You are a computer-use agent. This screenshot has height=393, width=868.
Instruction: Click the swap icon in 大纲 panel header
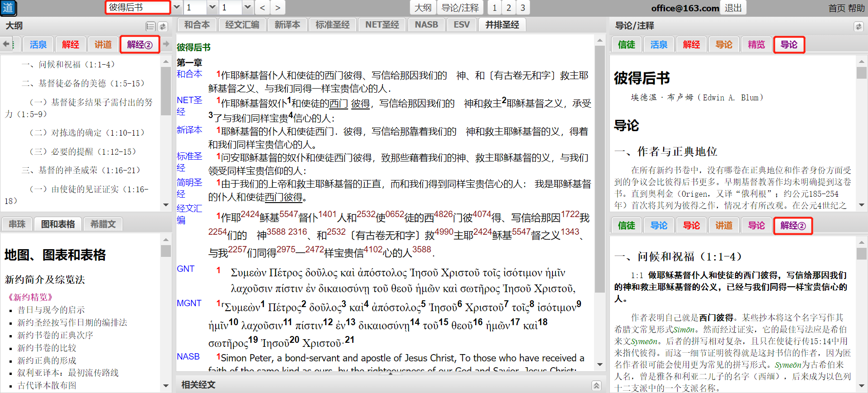pos(163,26)
